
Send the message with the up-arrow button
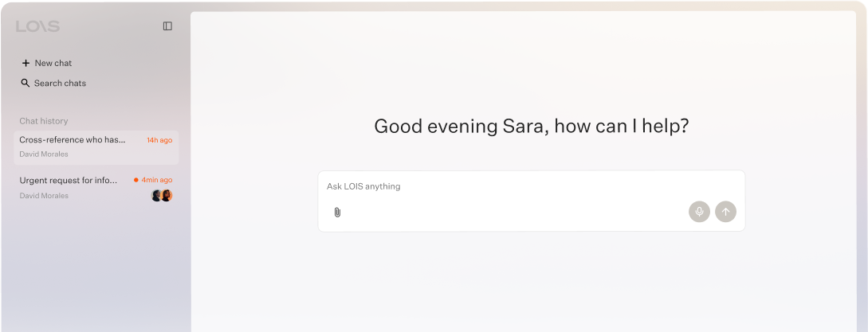coord(726,211)
